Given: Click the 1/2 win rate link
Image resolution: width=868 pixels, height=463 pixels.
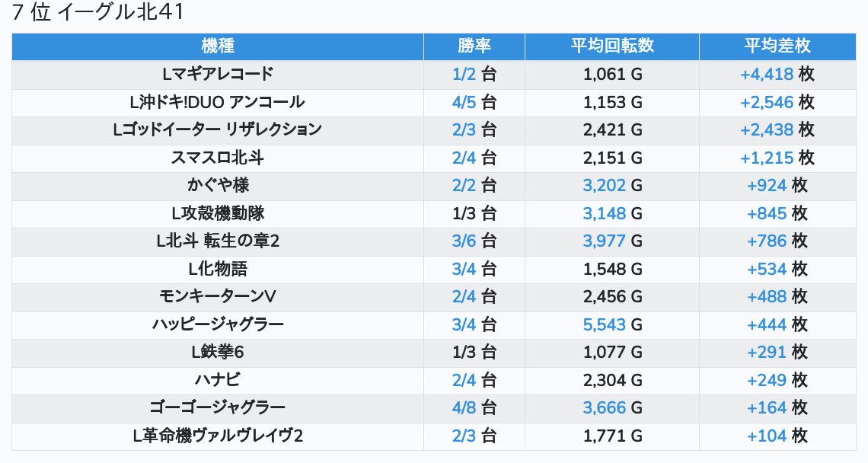Looking at the screenshot, I should point(464,75).
